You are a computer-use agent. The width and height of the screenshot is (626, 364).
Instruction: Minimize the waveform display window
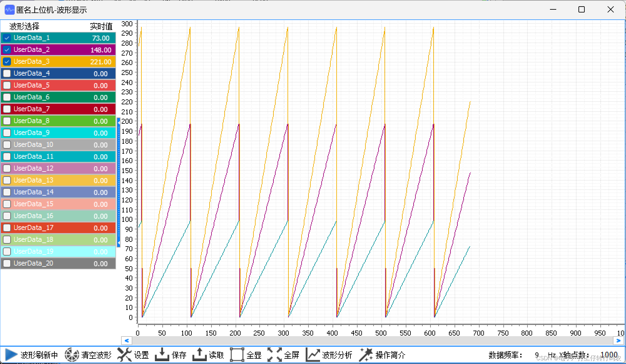[x=553, y=10]
